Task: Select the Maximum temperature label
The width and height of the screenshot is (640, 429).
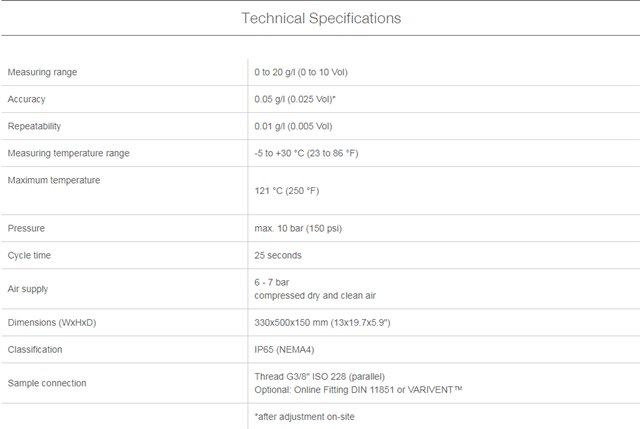Action: 54,180
